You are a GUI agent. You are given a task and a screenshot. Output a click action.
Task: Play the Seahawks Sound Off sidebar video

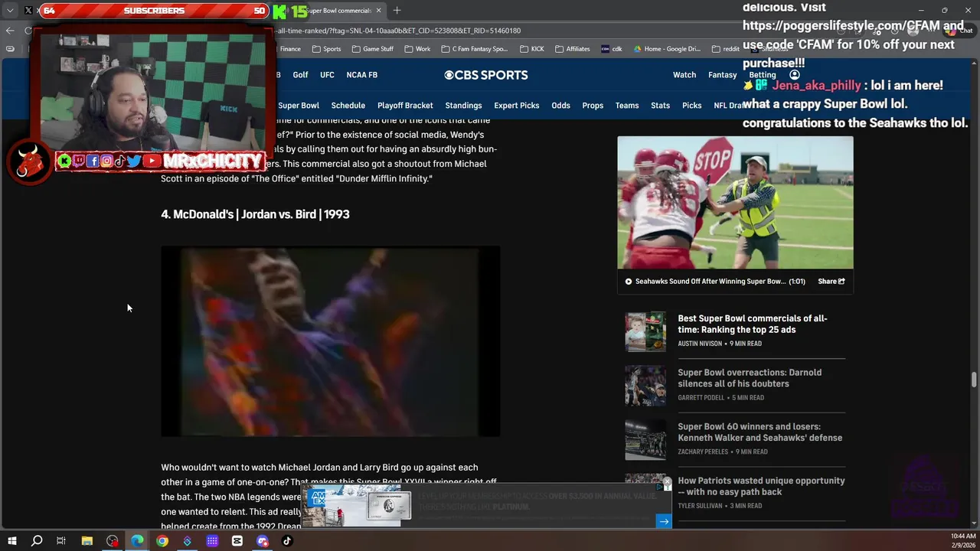click(x=735, y=203)
